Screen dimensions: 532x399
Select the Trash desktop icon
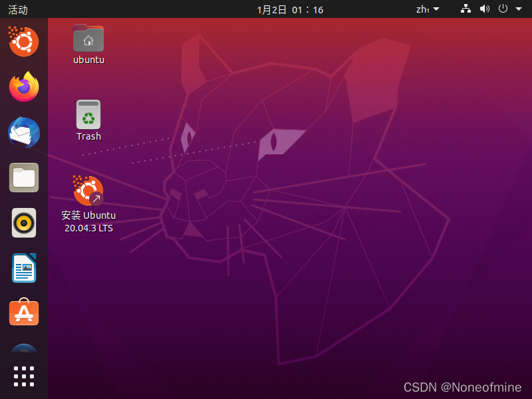point(88,120)
